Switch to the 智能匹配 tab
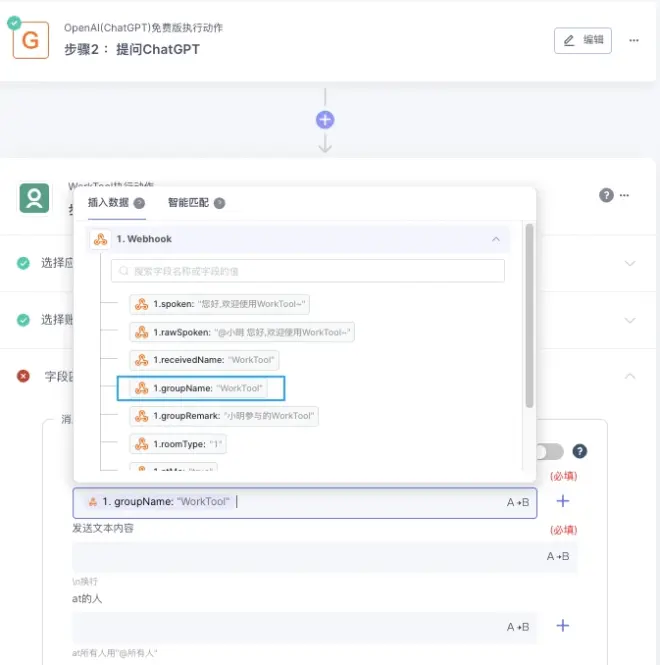Viewport: 660px width, 665px height. click(188, 203)
